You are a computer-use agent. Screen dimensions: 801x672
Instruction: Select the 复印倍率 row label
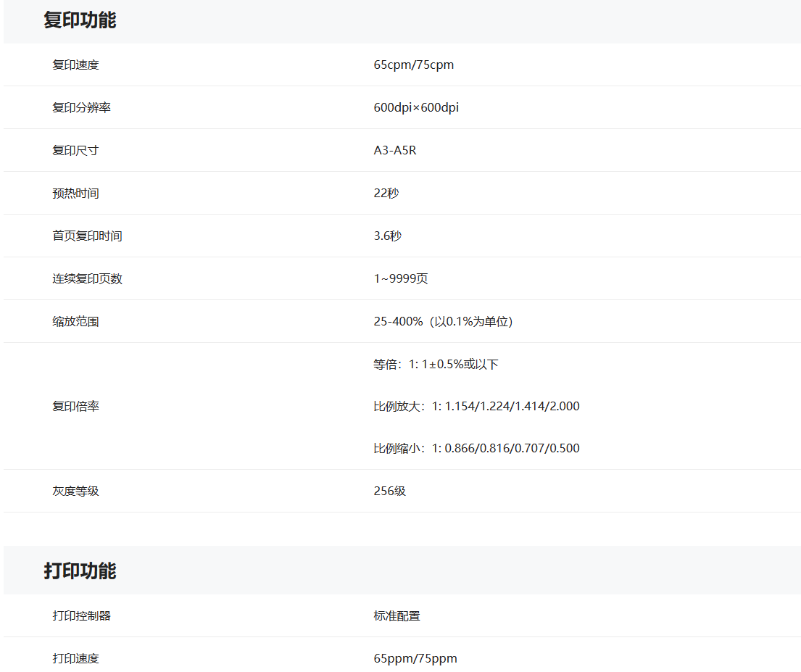[75, 406]
